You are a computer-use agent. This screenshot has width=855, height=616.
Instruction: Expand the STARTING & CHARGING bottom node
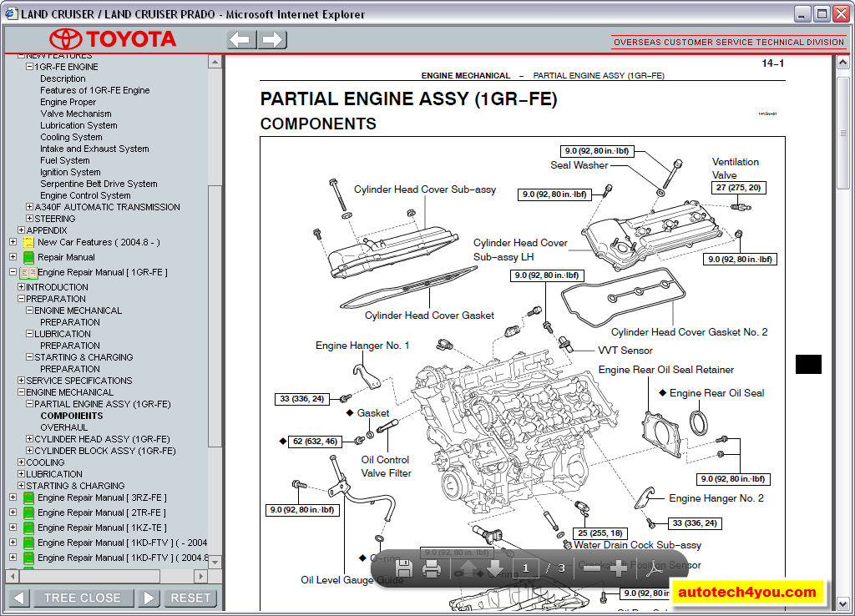(x=21, y=485)
